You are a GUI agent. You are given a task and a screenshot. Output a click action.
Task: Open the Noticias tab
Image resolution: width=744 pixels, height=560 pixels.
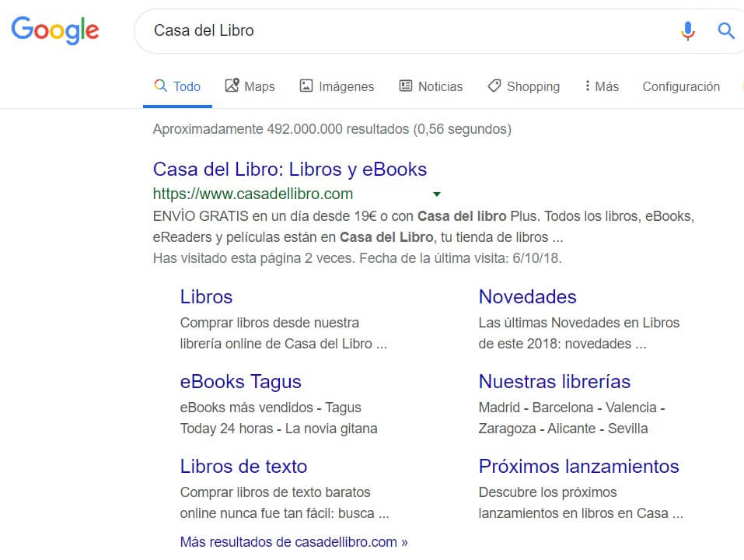click(x=431, y=86)
